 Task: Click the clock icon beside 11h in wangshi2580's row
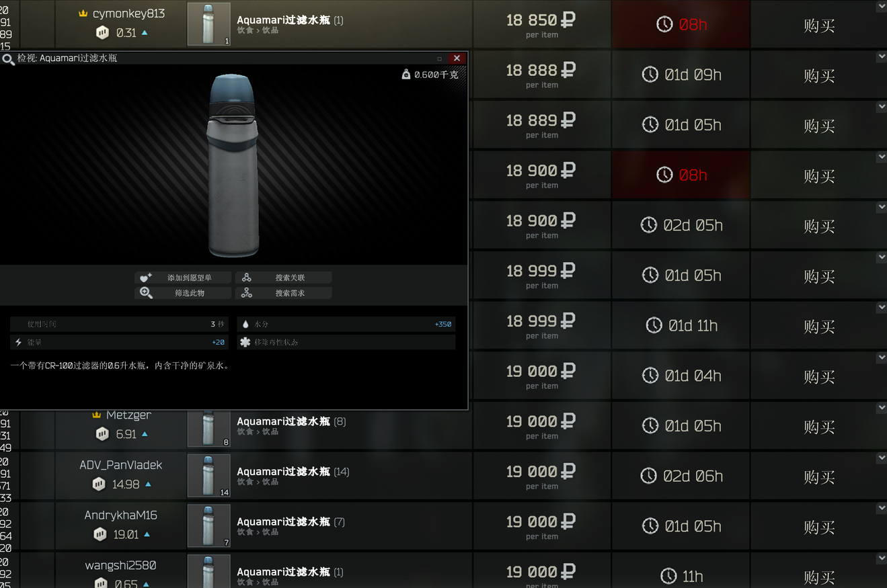click(668, 576)
